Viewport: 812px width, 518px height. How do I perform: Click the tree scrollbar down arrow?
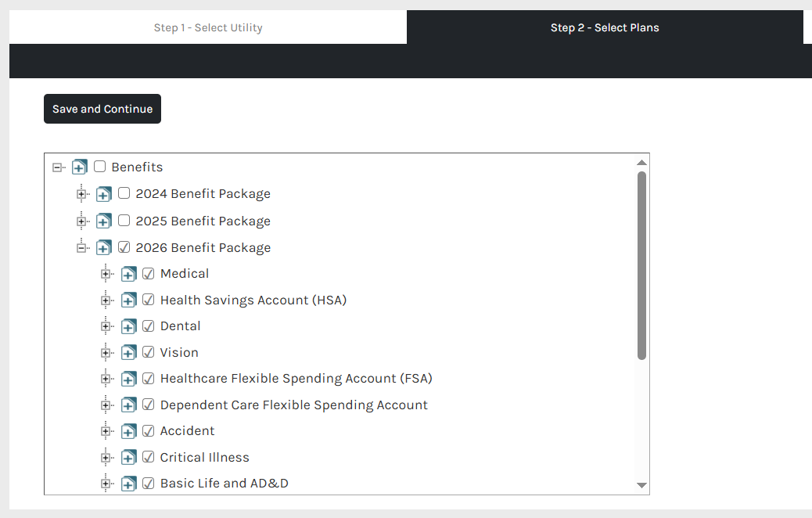point(641,485)
